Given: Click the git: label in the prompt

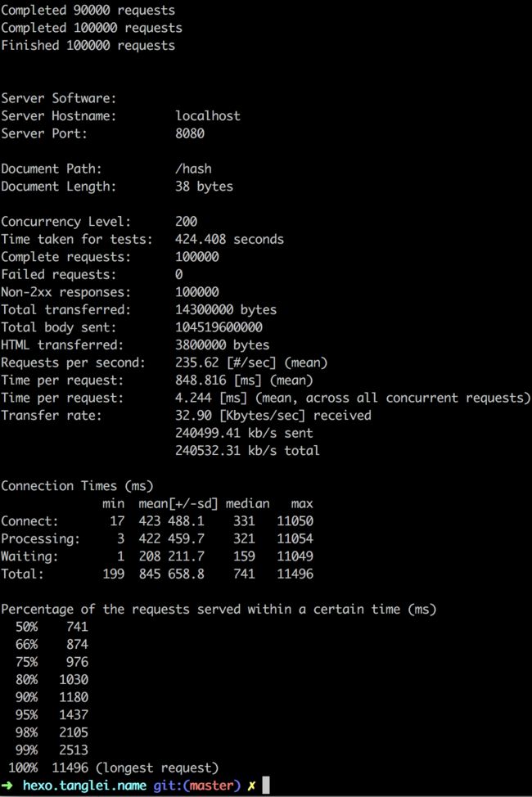Looking at the screenshot, I should point(167,786).
